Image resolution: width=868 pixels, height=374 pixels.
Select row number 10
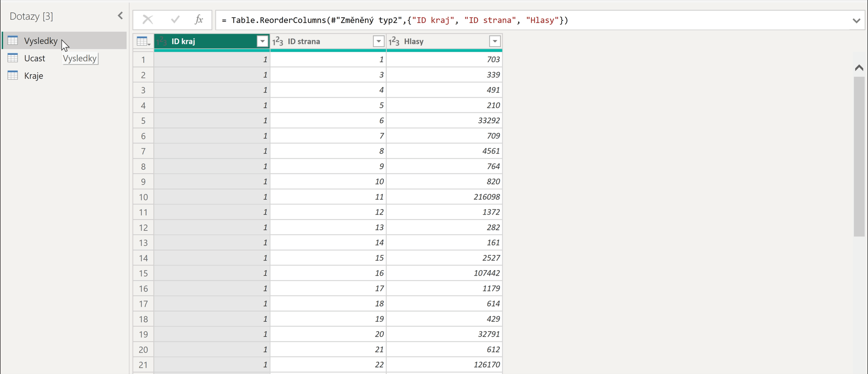coord(143,197)
